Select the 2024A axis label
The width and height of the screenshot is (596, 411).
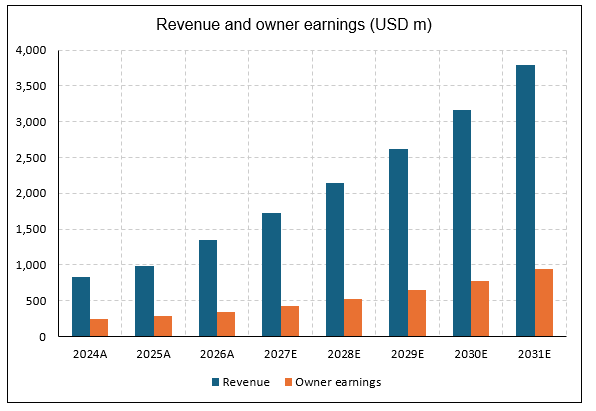tap(90, 354)
